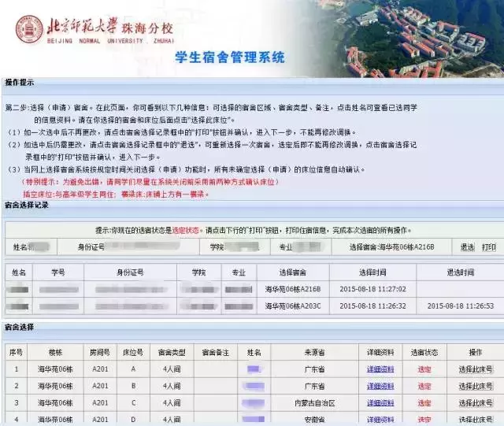The height and width of the screenshot is (426, 504).
Task: Open 详细资料 link for row 4
Action: (380, 419)
